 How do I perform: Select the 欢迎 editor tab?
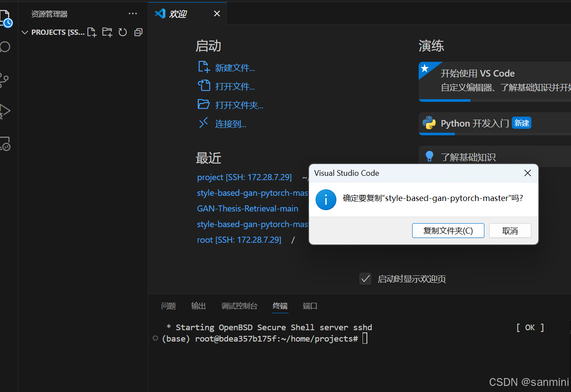(187, 14)
